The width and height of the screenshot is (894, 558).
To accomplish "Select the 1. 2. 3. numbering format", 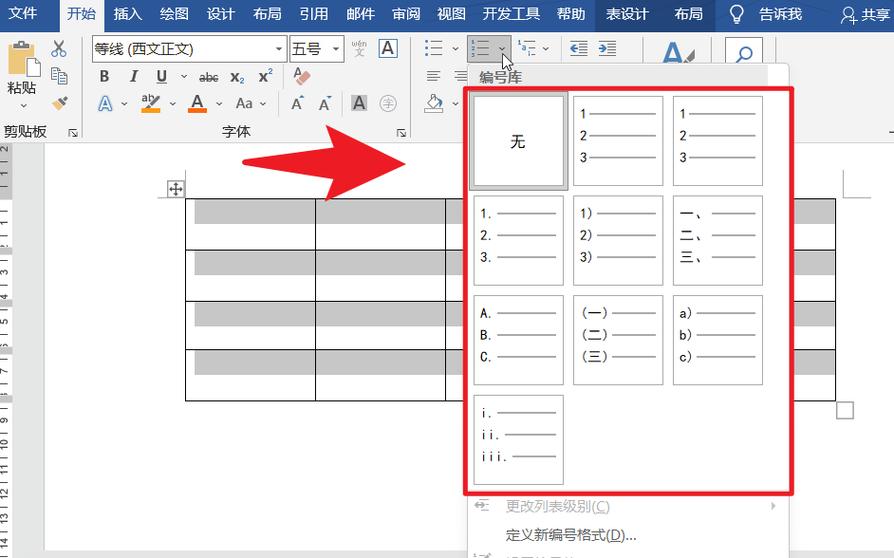I will pyautogui.click(x=519, y=241).
